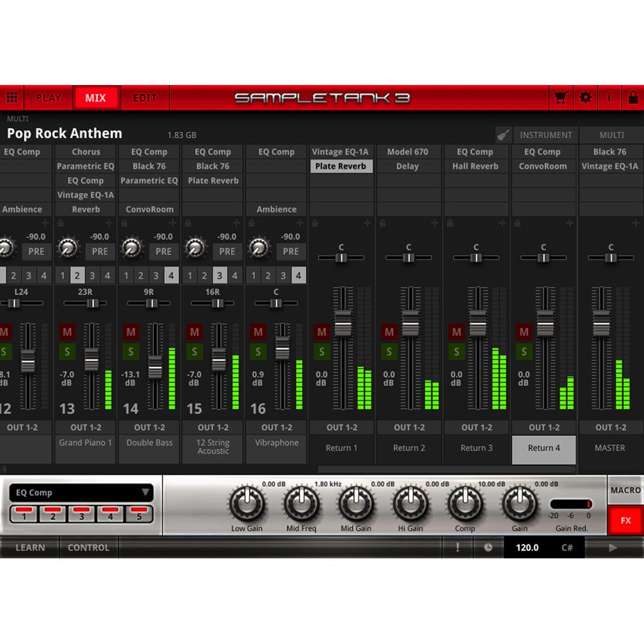Toggle PRE on the Grand Piano 1 channel
Screen dimensions: 644x644
coord(100,251)
